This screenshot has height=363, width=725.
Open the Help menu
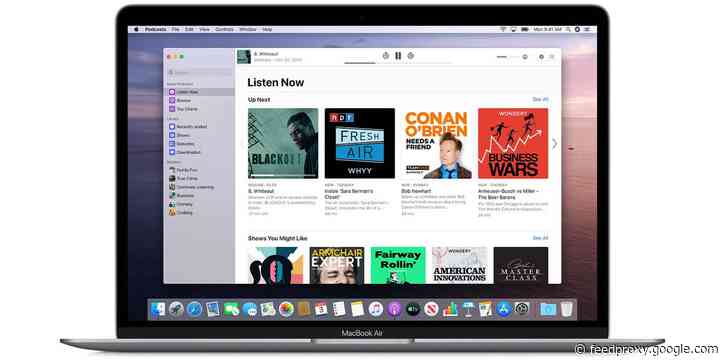[x=267, y=29]
